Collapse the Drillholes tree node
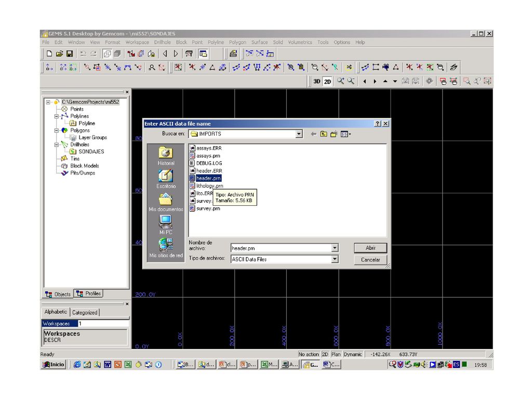Screen dimensions: 532x399 [57, 144]
